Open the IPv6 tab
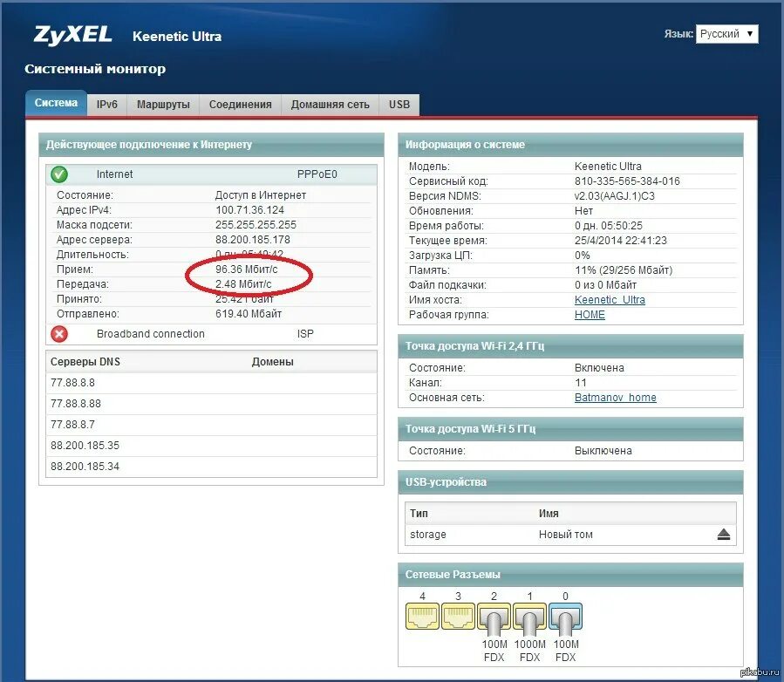 point(107,105)
